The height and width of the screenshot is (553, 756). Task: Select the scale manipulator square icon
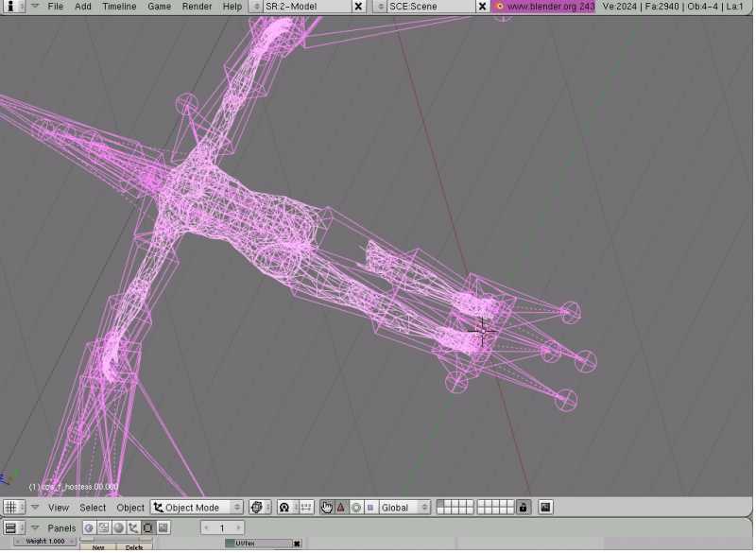point(369,508)
